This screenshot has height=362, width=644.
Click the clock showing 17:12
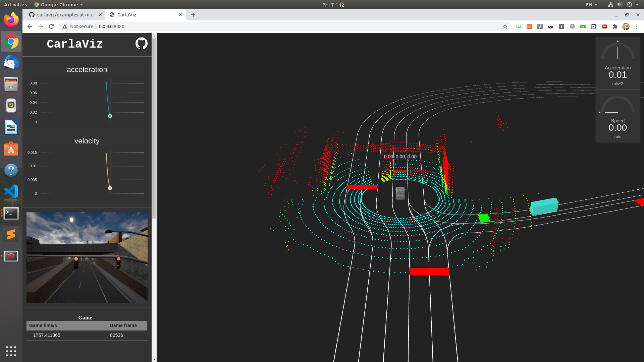(x=333, y=5)
